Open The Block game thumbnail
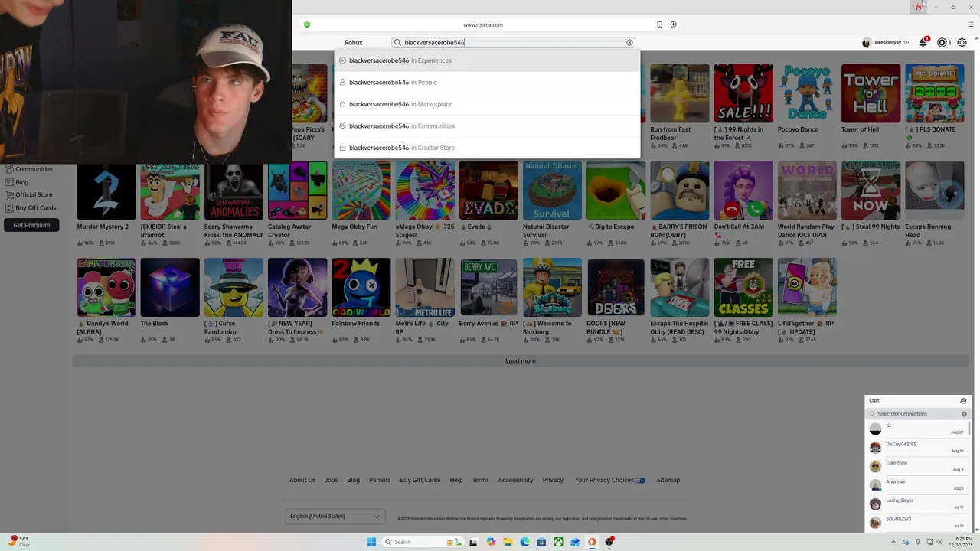Image resolution: width=980 pixels, height=551 pixels. pyautogui.click(x=170, y=287)
